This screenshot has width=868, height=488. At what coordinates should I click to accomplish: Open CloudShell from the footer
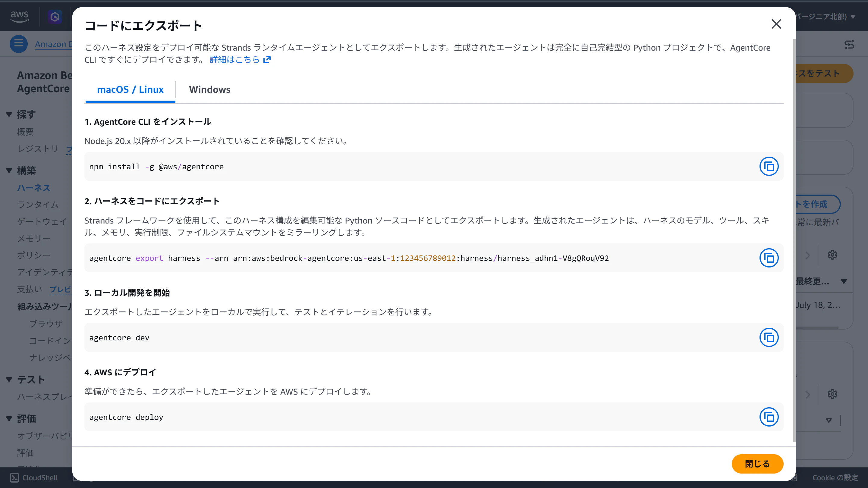click(x=34, y=477)
